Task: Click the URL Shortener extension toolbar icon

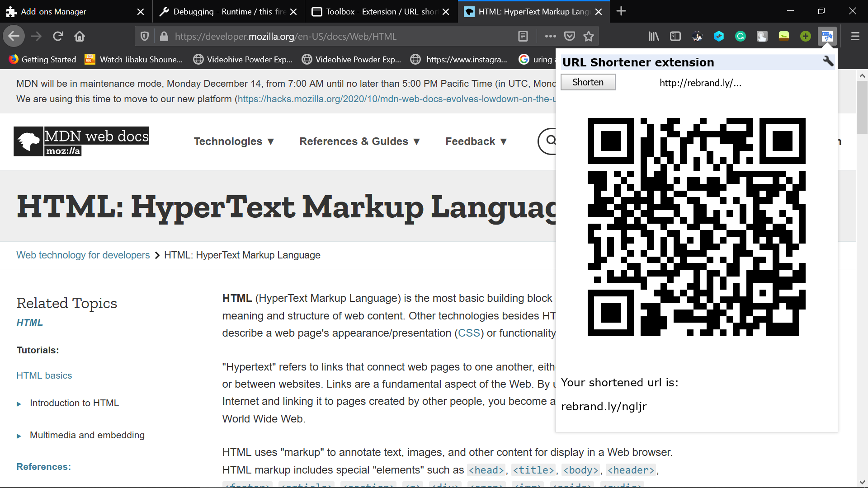Action: [827, 36]
